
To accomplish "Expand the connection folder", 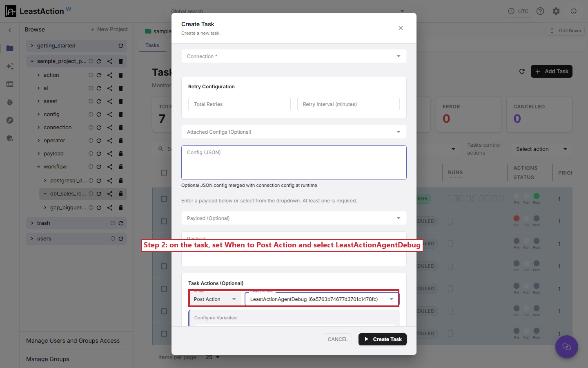I will click(38, 128).
